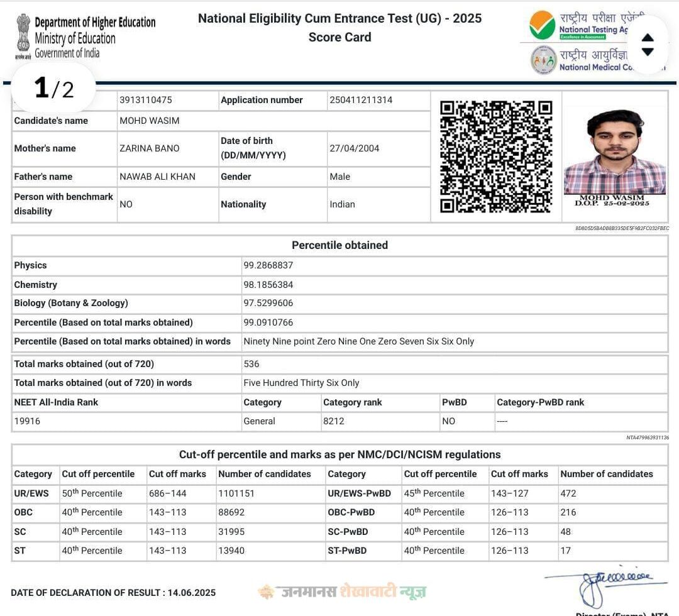Click UR/EWS 50th Percentile cell
Screen dimensions: 679x616
[x=103, y=493]
